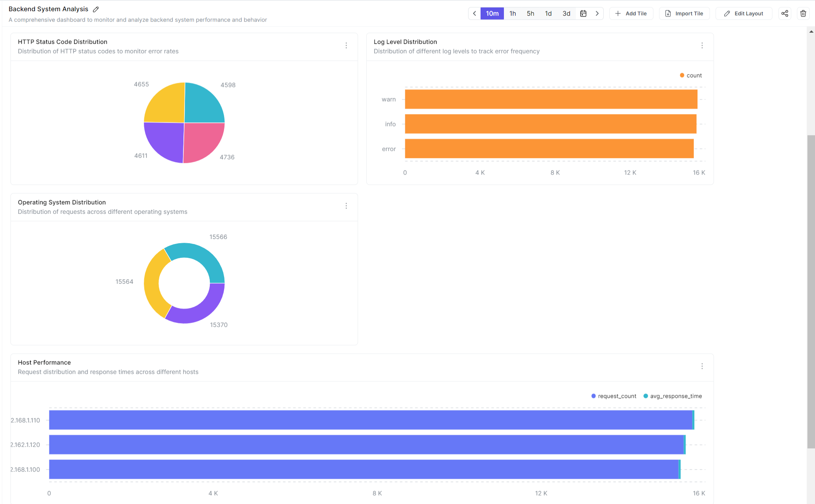This screenshot has width=815, height=504.
Task: Open Operating System Distribution tile menu
Action: pos(346,206)
